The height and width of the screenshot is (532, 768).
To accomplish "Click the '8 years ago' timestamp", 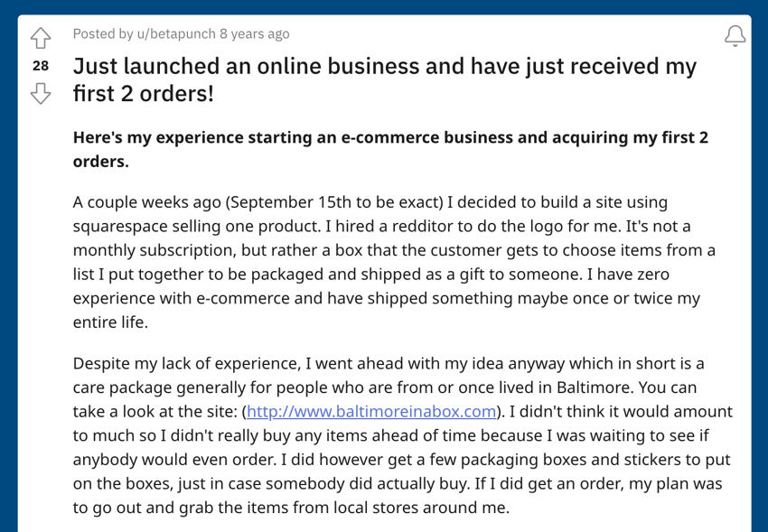I will (255, 33).
